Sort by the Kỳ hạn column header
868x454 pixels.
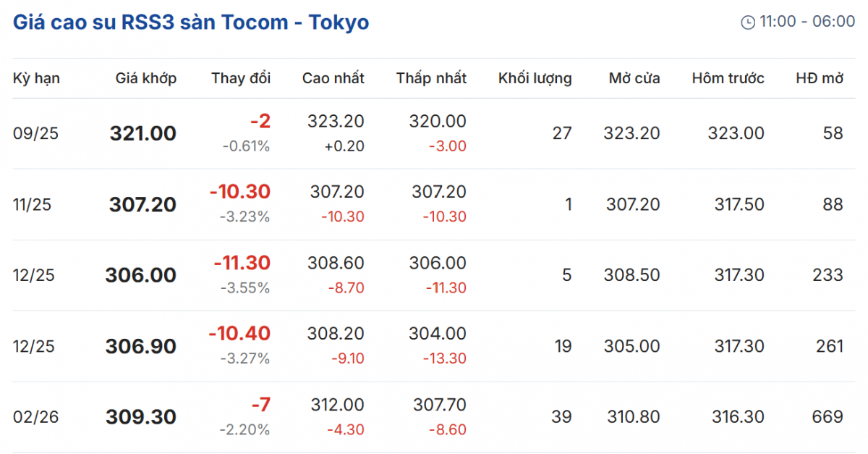click(x=36, y=78)
